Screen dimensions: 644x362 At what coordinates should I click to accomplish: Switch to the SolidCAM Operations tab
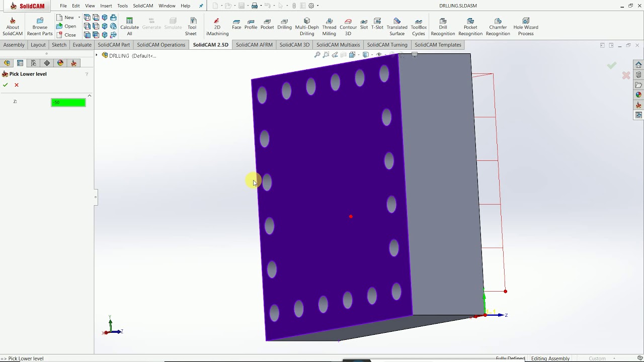[x=161, y=45]
